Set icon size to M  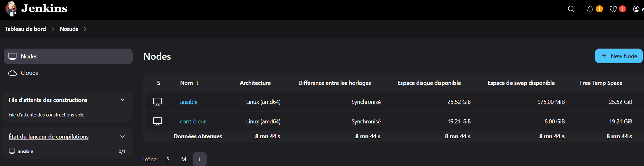pyautogui.click(x=184, y=159)
